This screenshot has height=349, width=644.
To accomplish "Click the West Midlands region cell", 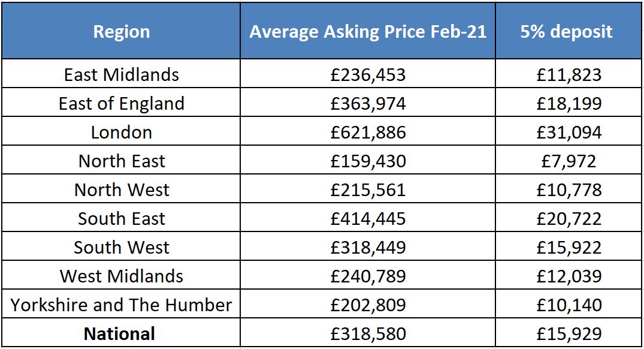I will [122, 276].
